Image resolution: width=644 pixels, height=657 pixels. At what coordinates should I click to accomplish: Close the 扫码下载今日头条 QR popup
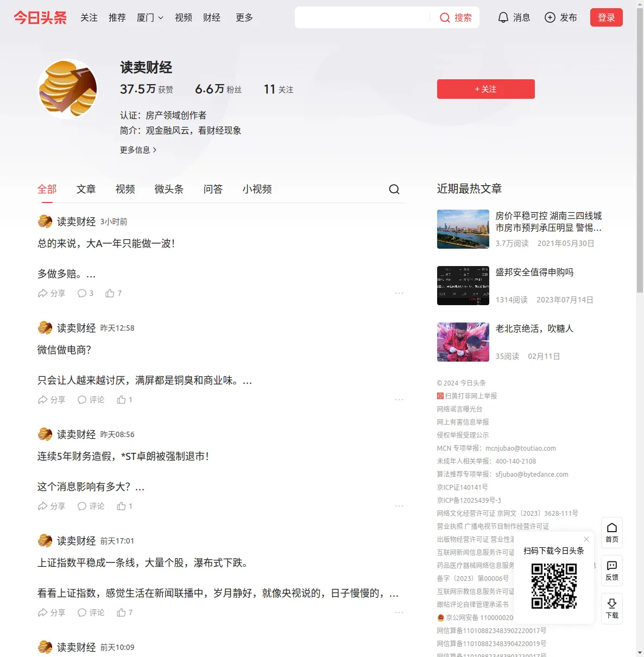[x=586, y=539]
